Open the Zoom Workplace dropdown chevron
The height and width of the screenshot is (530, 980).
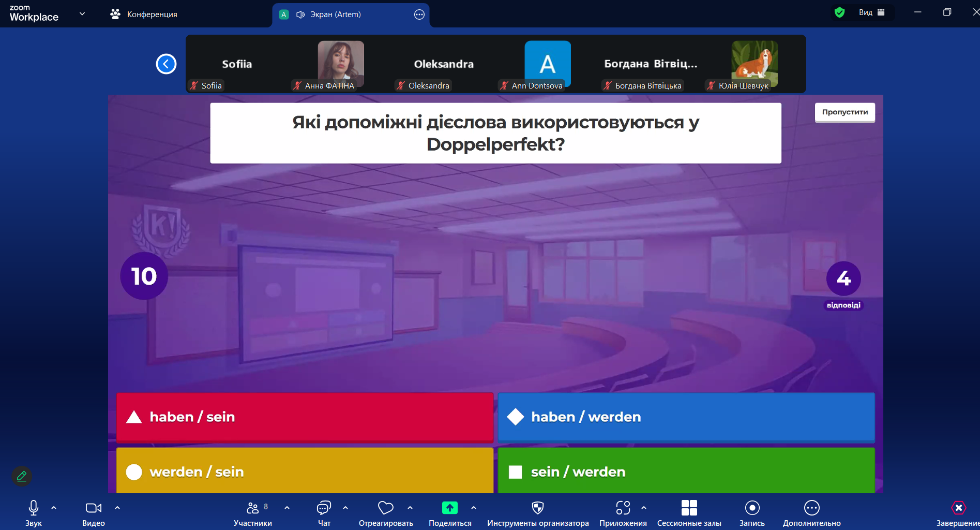[82, 14]
